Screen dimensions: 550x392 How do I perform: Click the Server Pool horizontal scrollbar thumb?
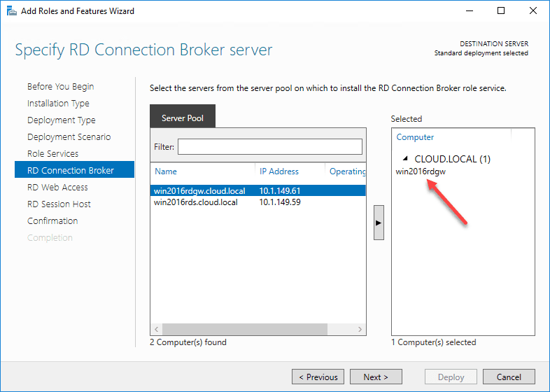[x=244, y=329]
